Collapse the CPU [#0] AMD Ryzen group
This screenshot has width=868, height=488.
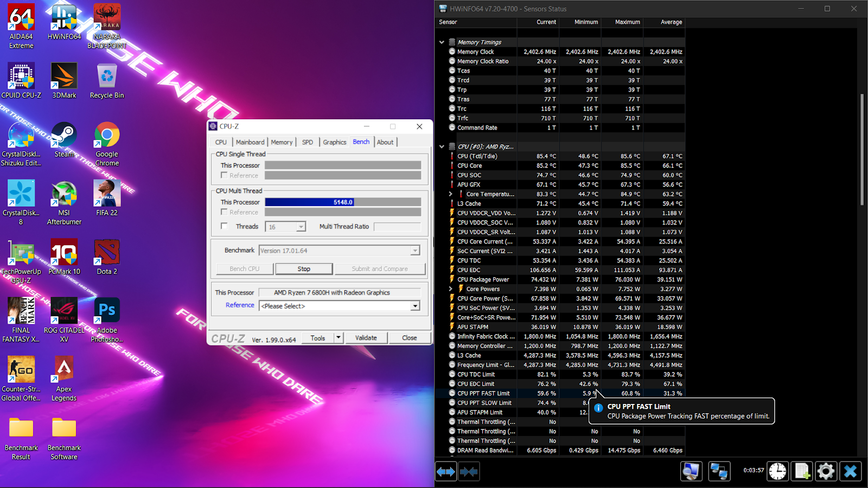point(442,146)
